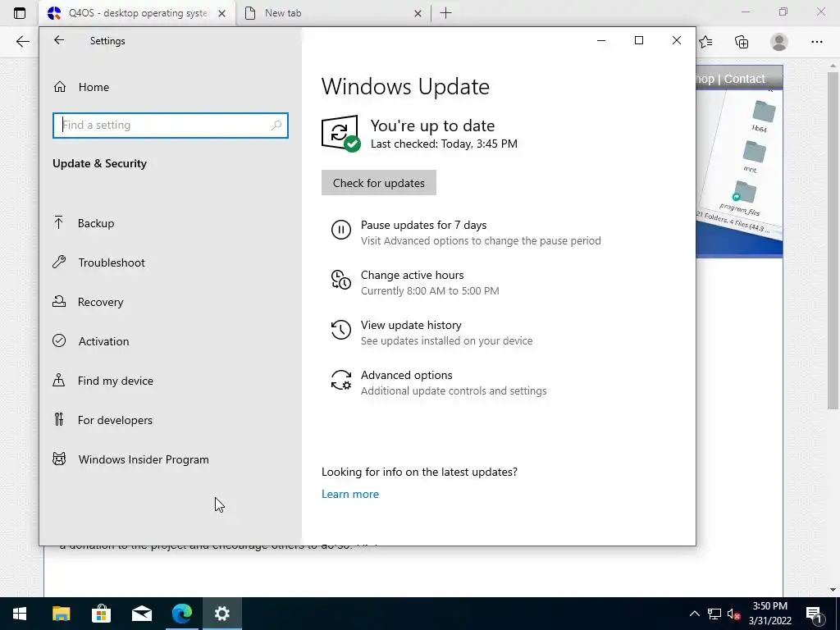Open Edge Collections icon
840x630 pixels.
[742, 42]
